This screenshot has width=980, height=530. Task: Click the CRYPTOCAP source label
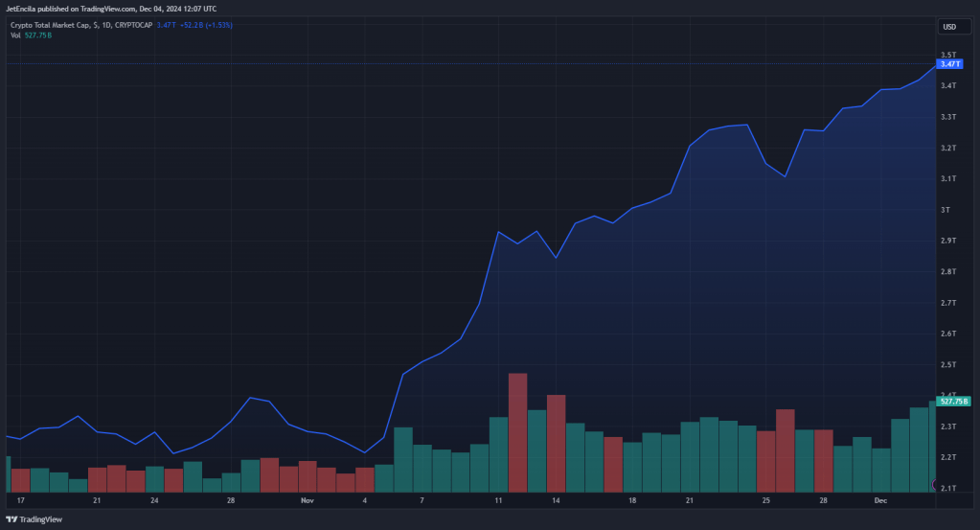click(x=134, y=26)
